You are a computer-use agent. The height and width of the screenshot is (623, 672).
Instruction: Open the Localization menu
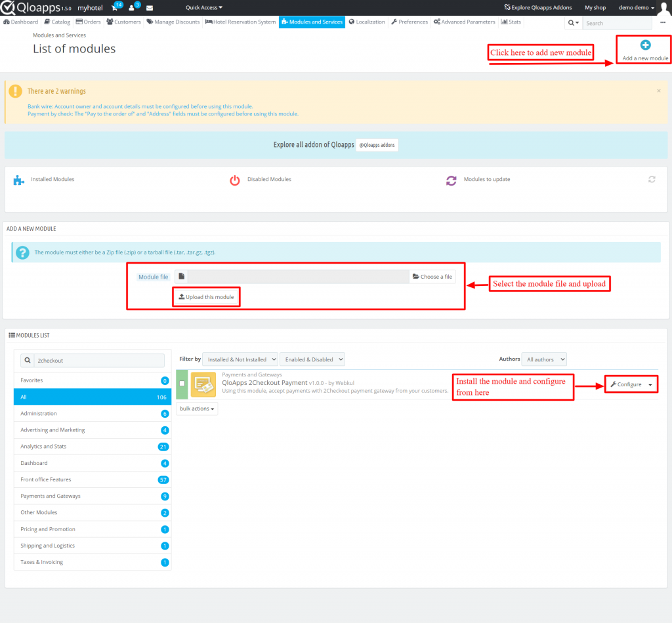pyautogui.click(x=367, y=22)
